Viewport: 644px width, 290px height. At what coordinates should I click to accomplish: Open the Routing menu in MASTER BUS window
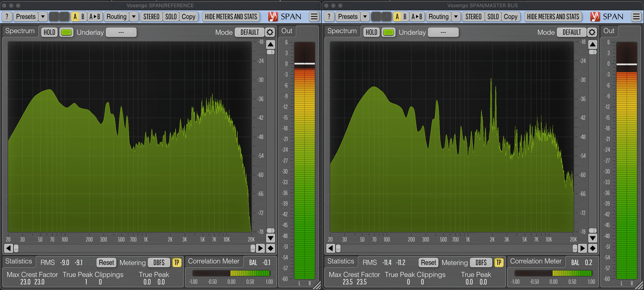pyautogui.click(x=438, y=17)
